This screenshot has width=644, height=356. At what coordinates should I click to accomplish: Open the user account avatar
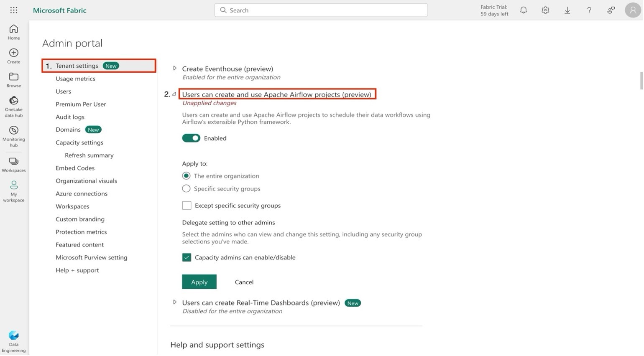tap(634, 10)
